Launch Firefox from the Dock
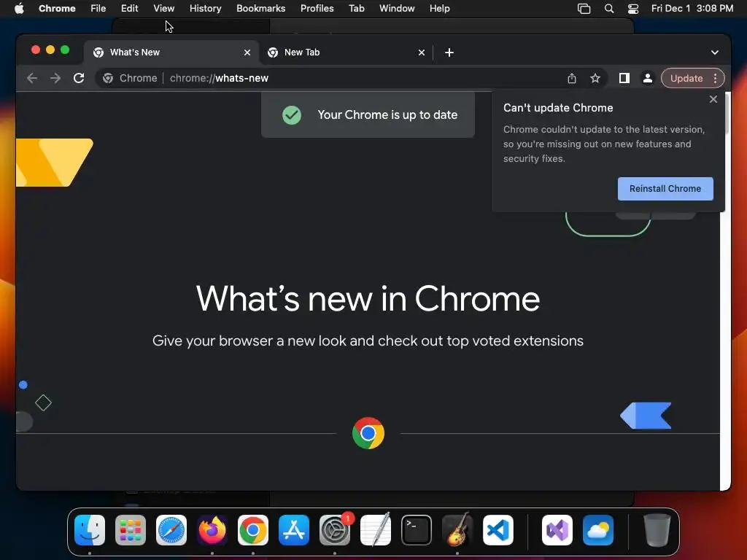 pyautogui.click(x=212, y=530)
